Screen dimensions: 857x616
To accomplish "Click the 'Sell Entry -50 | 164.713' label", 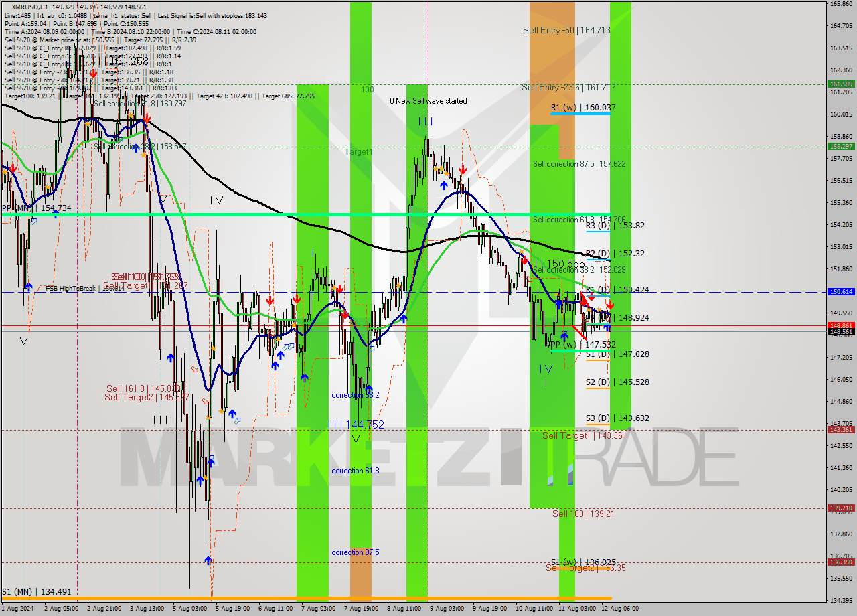I will click(566, 30).
